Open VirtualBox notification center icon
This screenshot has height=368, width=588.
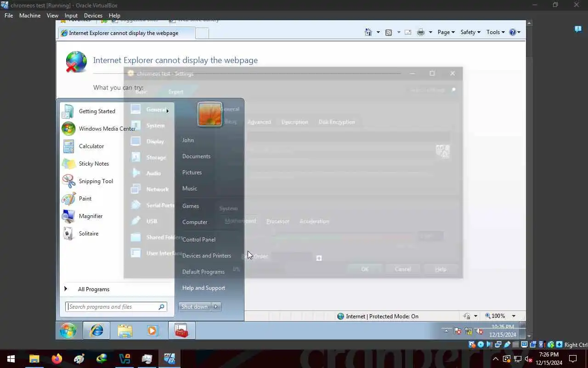click(578, 29)
